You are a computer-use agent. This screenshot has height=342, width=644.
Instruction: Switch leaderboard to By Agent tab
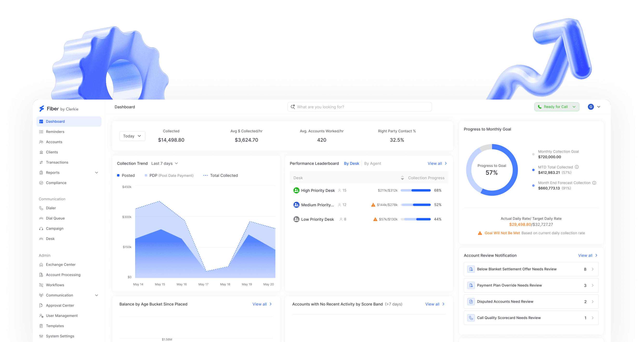coord(372,164)
